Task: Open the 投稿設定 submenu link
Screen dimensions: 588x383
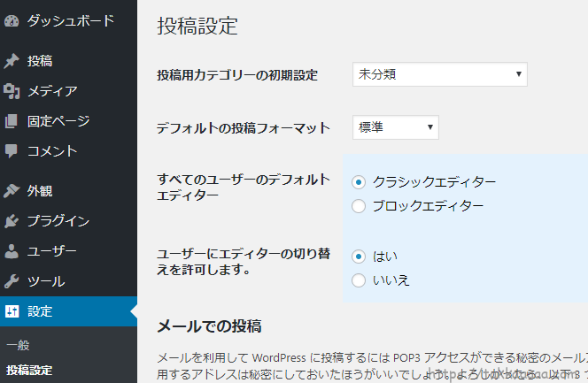Action: (29, 370)
